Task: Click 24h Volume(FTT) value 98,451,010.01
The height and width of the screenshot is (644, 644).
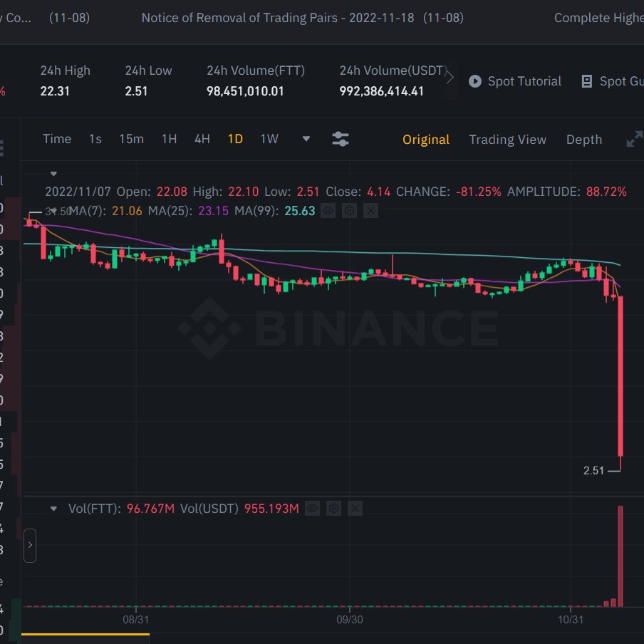Action: pyautogui.click(x=245, y=91)
